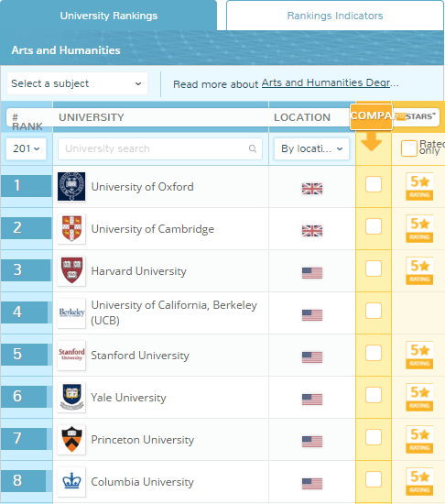Click the Harvard University shield logo
This screenshot has height=504, width=445.
(71, 270)
